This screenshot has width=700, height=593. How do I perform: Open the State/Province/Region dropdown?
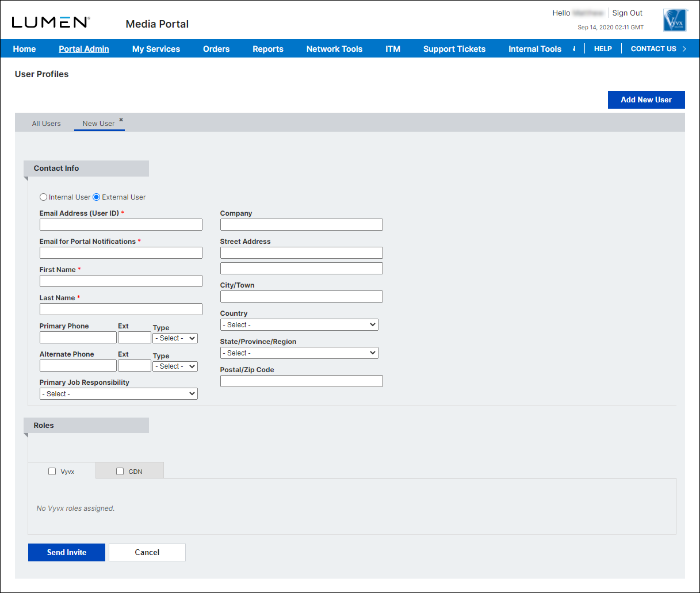(299, 353)
